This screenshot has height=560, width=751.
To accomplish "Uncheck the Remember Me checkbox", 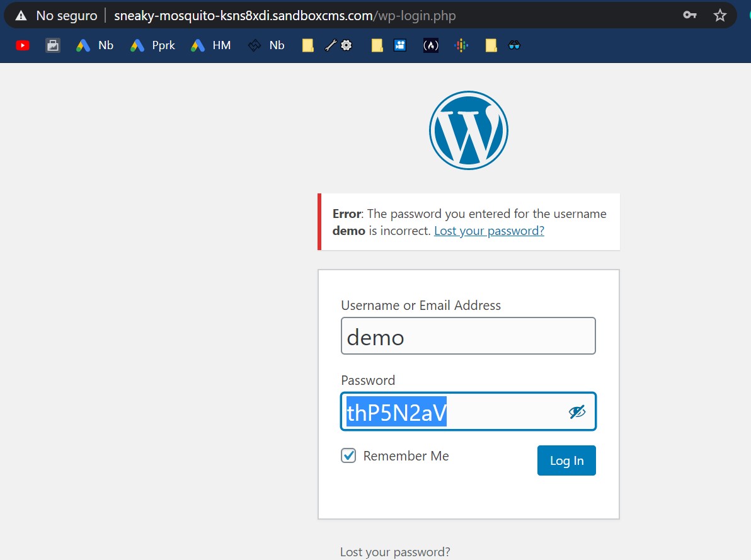I will click(x=348, y=455).
